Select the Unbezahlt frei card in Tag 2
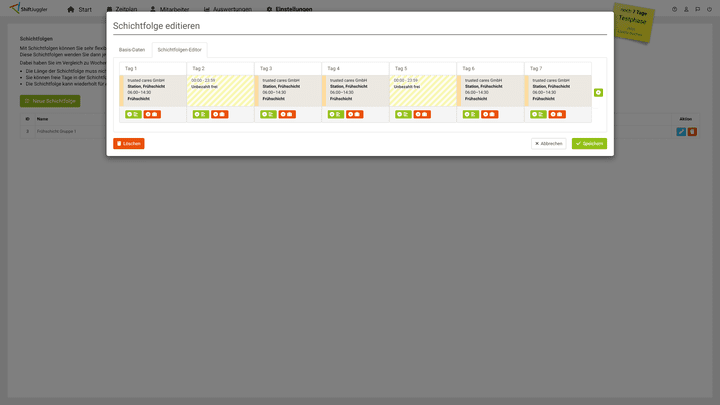This screenshot has height=405, width=720. [220, 90]
